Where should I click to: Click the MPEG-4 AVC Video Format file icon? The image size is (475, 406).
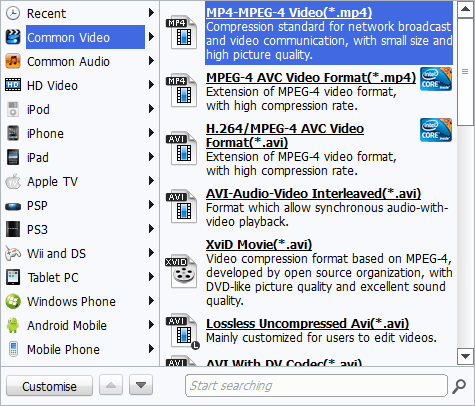[181, 91]
